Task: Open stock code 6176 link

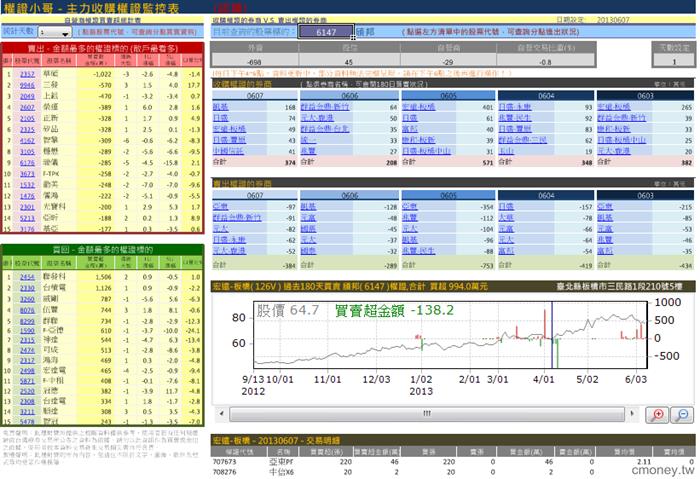Action: point(27,163)
